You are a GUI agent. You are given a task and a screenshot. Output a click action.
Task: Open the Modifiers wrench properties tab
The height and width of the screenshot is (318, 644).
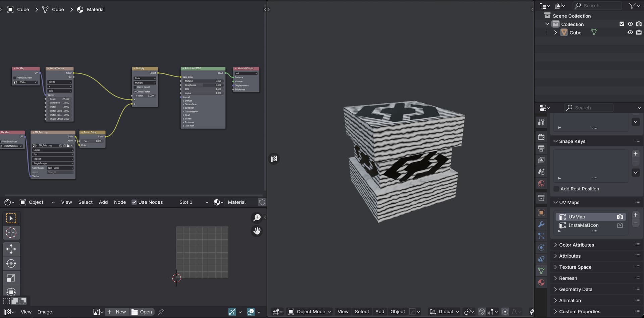pos(541,225)
